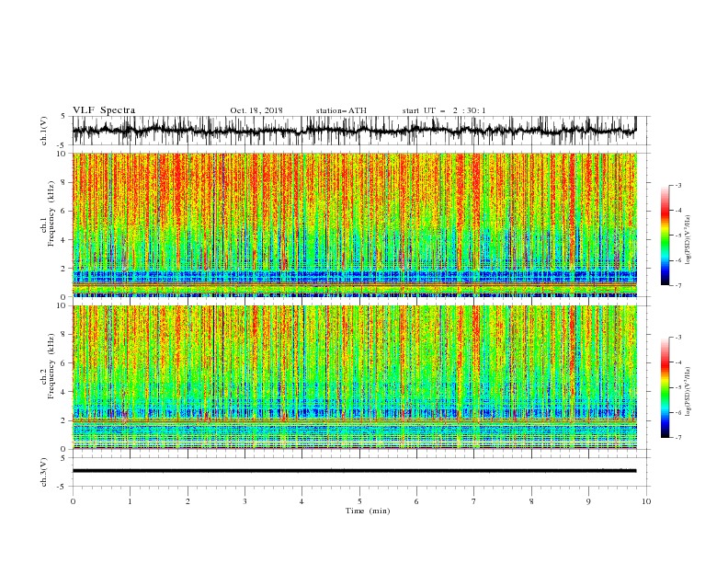
Task: Click the "-3" value on ch.1 colorbar
Action: coord(677,185)
